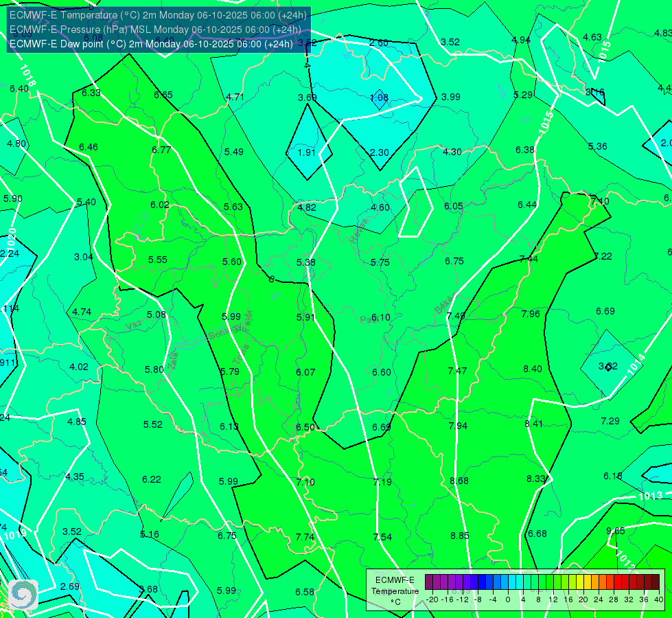Click the 7.96 temperature value
This screenshot has height=618, width=672.
[531, 314]
